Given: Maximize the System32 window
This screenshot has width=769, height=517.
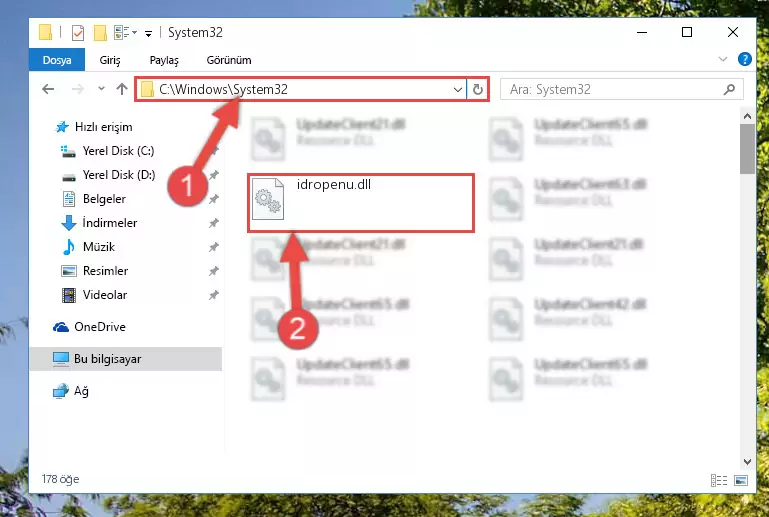Looking at the screenshot, I should 687,32.
